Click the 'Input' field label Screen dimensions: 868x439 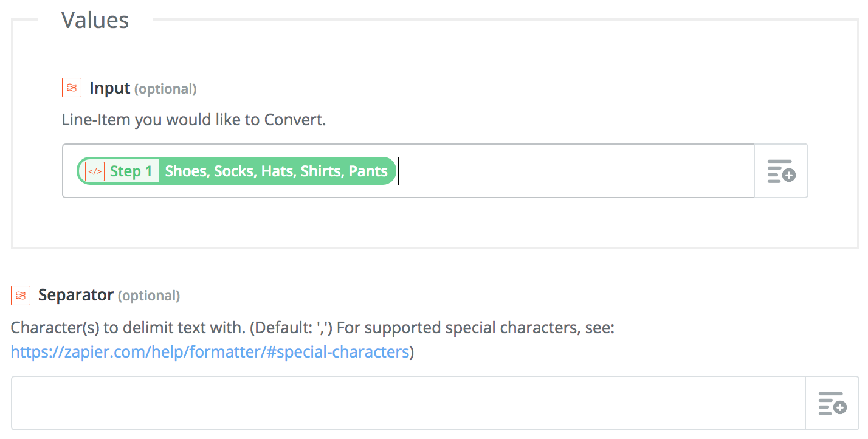pos(109,88)
